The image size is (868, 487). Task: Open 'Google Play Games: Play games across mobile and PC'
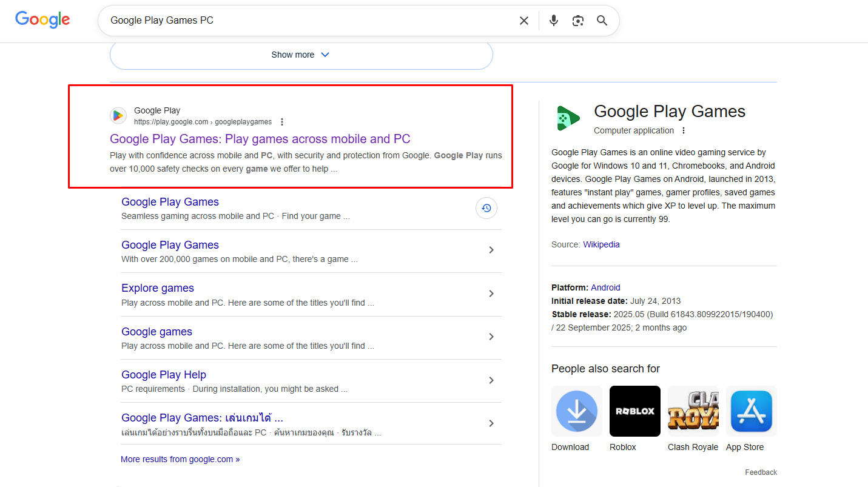point(260,139)
